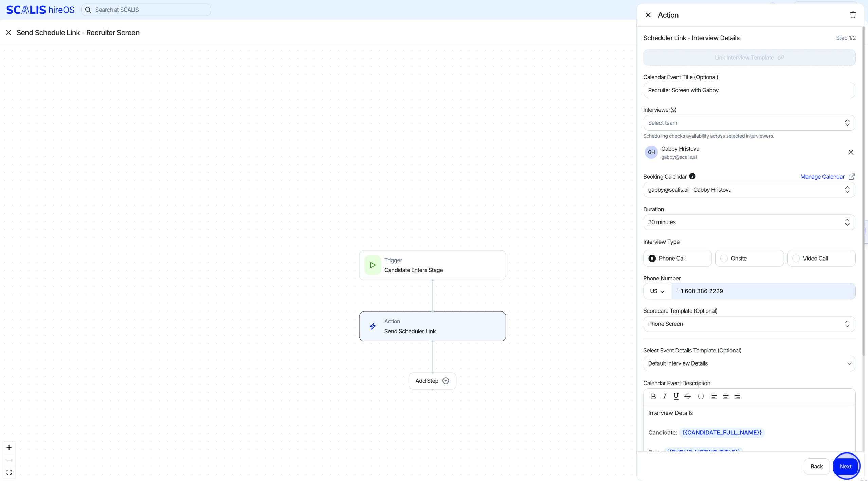Remove interviewer Gabby Hristova

pyautogui.click(x=851, y=152)
